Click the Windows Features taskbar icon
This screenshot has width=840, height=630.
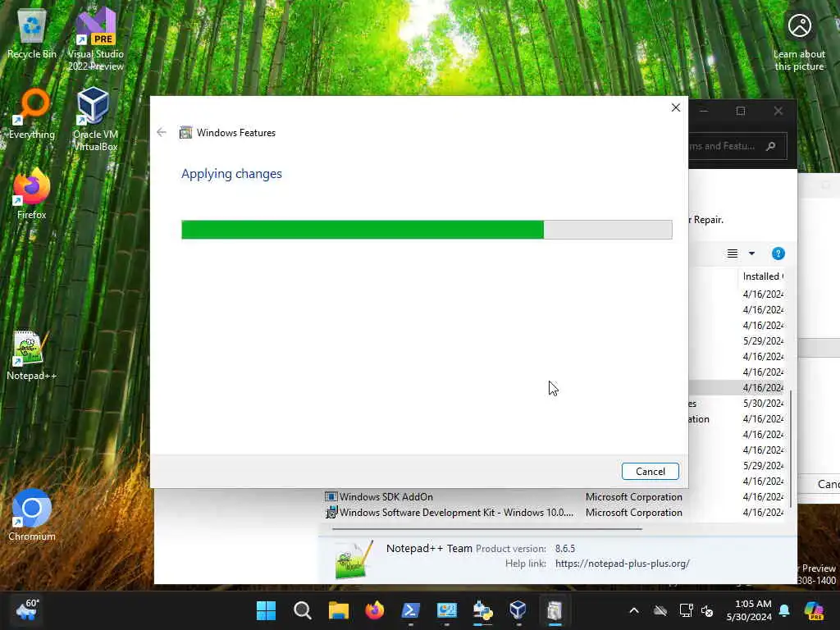point(555,610)
